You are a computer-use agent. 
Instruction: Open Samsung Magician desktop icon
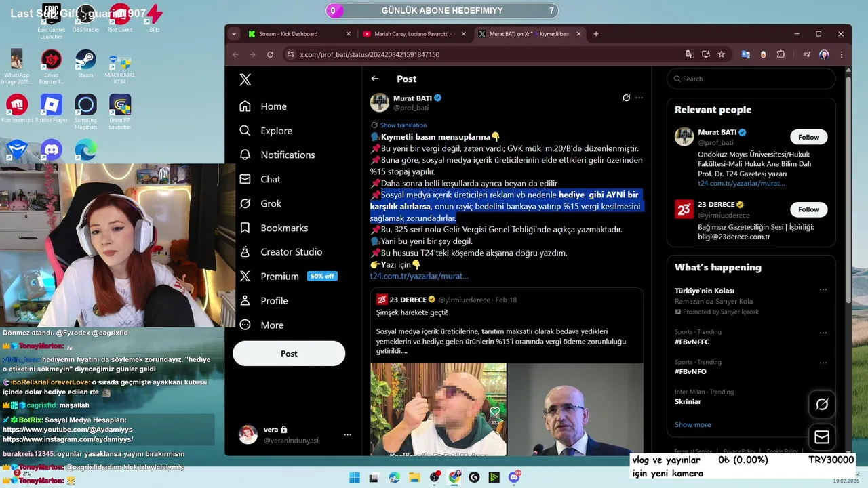click(85, 112)
